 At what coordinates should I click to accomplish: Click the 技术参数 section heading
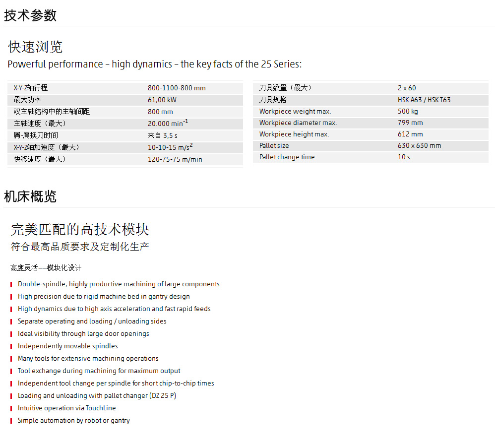(x=30, y=15)
